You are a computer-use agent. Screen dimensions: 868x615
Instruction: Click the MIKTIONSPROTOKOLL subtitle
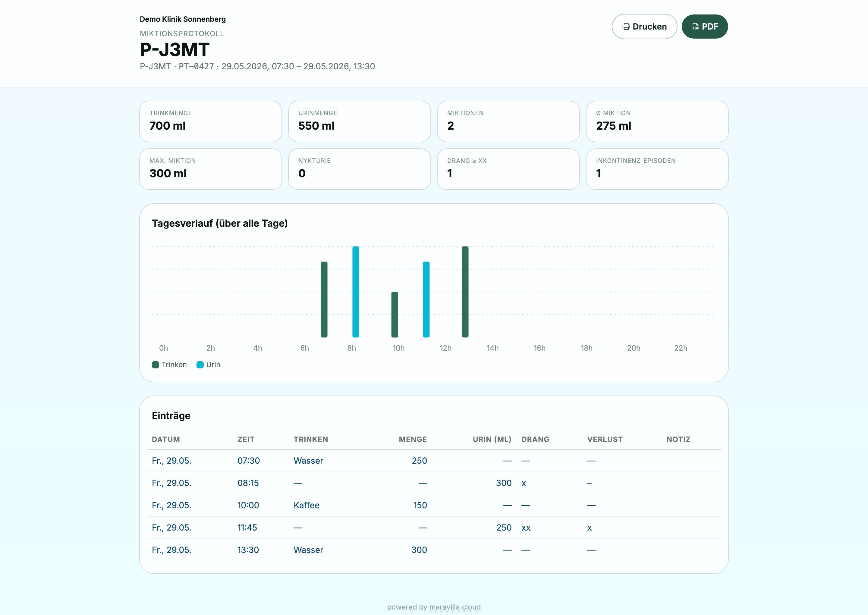182,33
